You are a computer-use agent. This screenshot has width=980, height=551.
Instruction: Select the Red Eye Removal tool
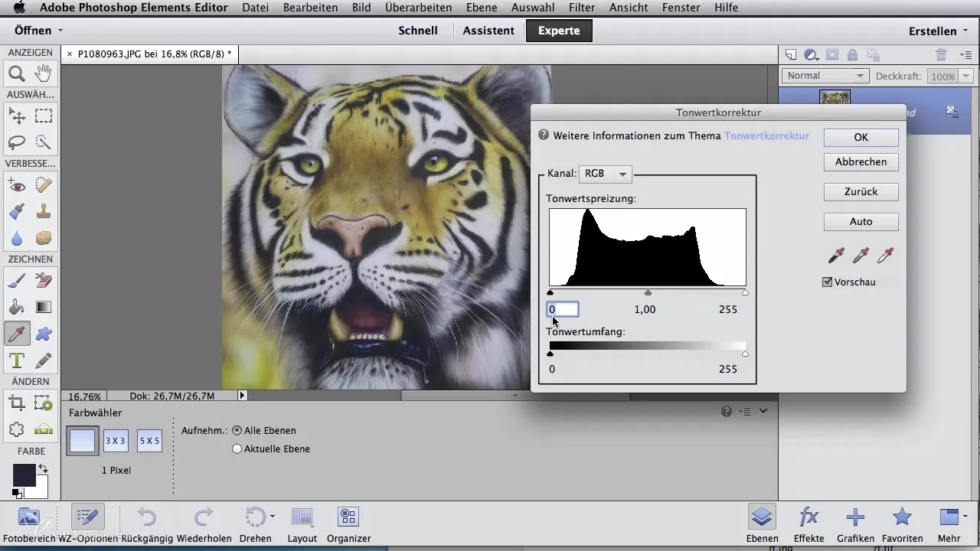pos(16,184)
